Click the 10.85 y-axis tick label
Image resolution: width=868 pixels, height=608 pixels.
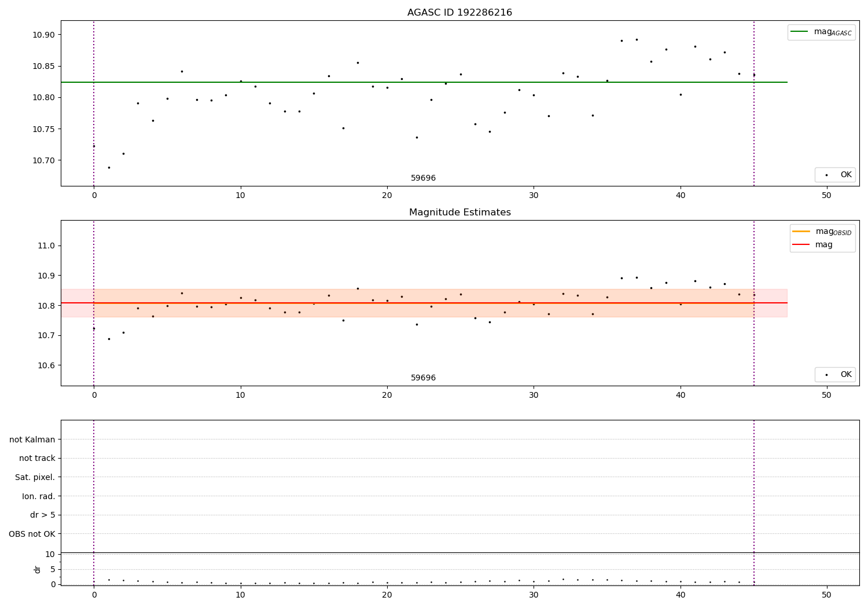click(43, 66)
